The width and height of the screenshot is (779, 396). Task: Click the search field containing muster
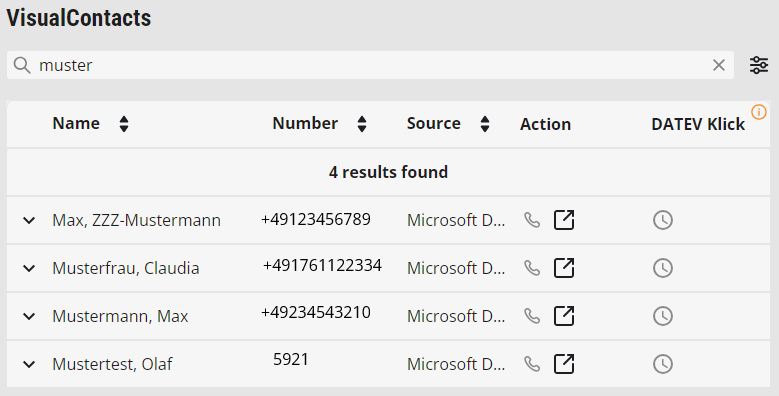coord(370,65)
